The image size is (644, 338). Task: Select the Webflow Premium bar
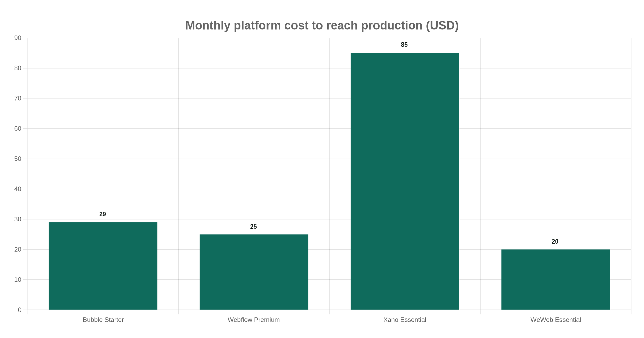click(x=254, y=272)
